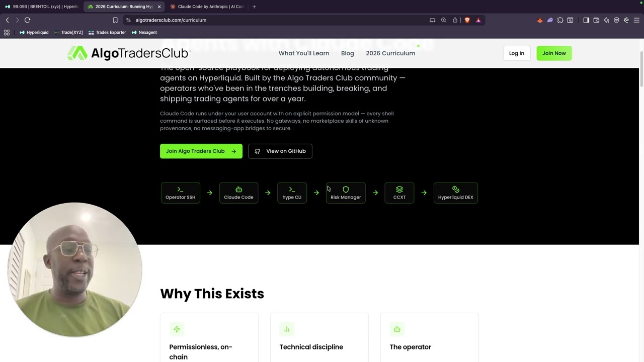Image resolution: width=644 pixels, height=362 pixels.
Task: Click the AlgoTradersClub logo
Action: tap(129, 53)
